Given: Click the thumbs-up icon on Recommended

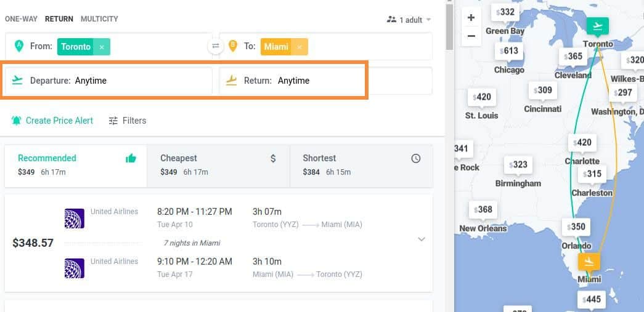Looking at the screenshot, I should tap(131, 158).
